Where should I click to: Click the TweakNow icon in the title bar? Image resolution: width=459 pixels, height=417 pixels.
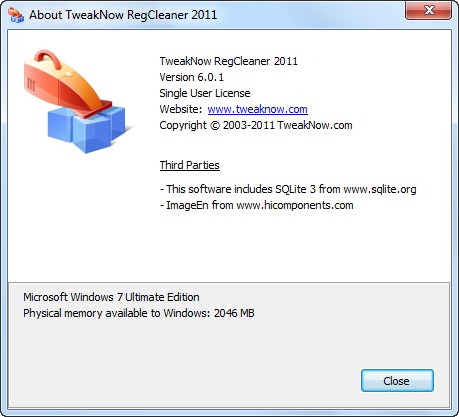coord(16,15)
